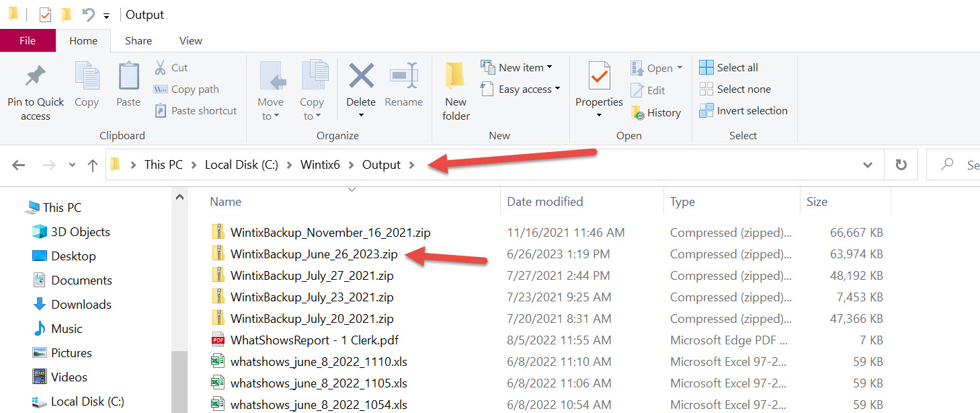Image resolution: width=980 pixels, height=413 pixels.
Task: Click Wintix6 in address bar
Action: pos(321,165)
